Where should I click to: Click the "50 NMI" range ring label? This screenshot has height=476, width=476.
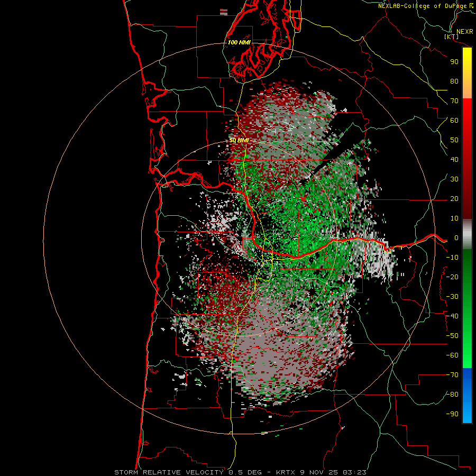click(x=239, y=140)
